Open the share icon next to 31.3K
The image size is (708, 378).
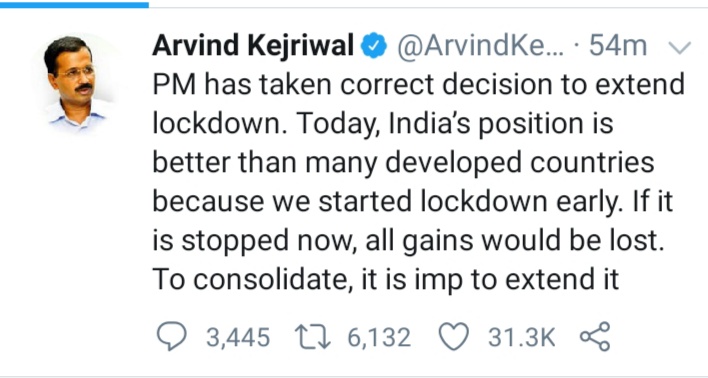[595, 336]
